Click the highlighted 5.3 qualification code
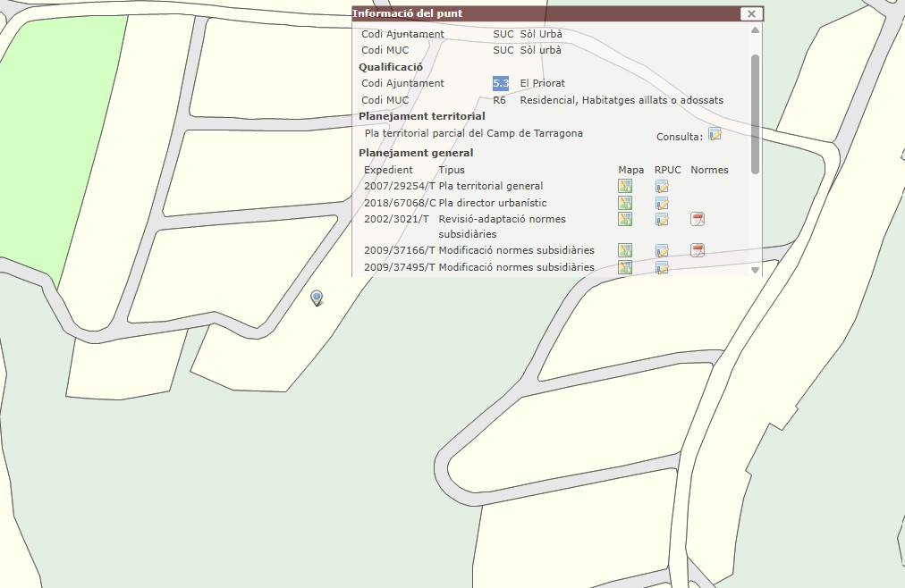The image size is (905, 588). point(501,83)
